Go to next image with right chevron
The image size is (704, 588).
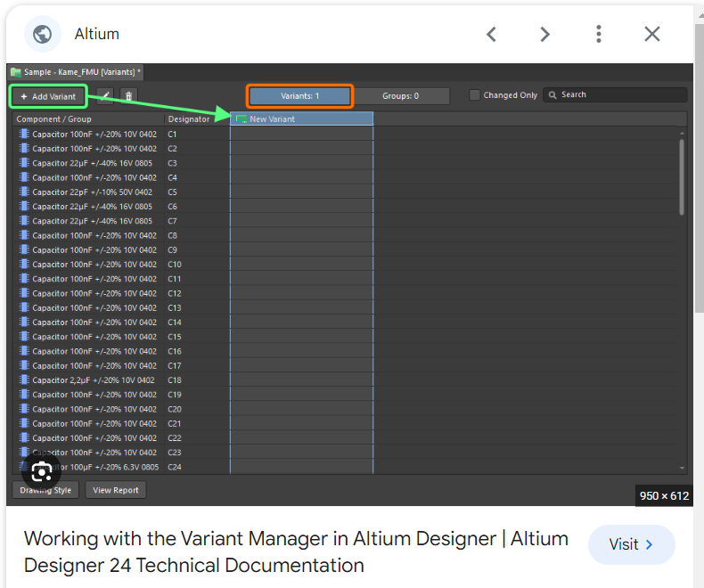[x=544, y=34]
